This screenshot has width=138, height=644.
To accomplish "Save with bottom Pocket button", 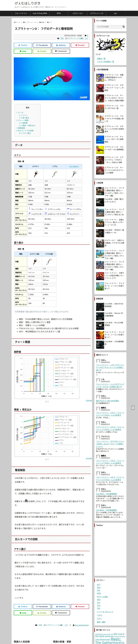I will (80, 607).
